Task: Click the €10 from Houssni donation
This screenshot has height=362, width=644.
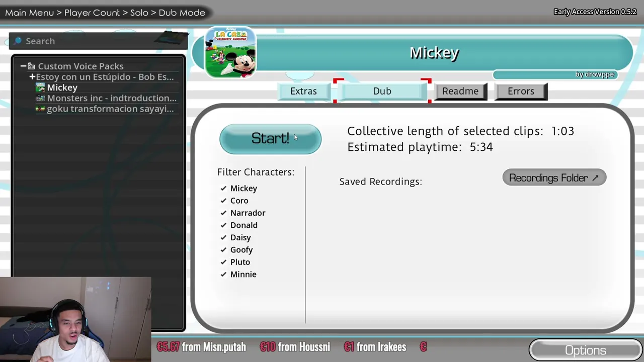Action: point(295,347)
